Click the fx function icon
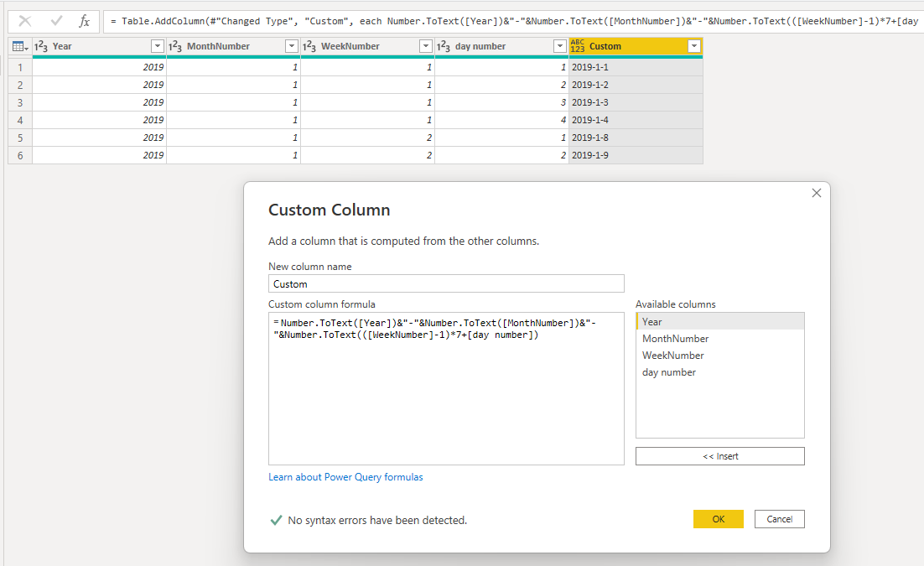This screenshot has width=924, height=566. (85, 21)
